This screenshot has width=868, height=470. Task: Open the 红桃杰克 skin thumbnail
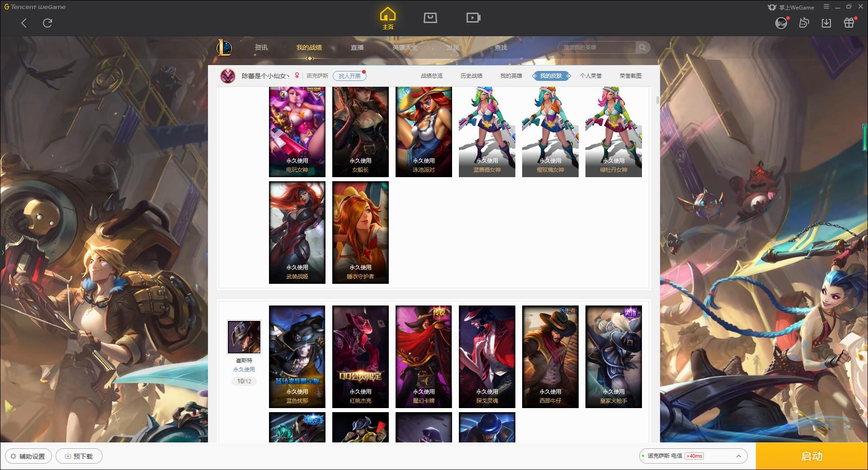pyautogui.click(x=360, y=357)
